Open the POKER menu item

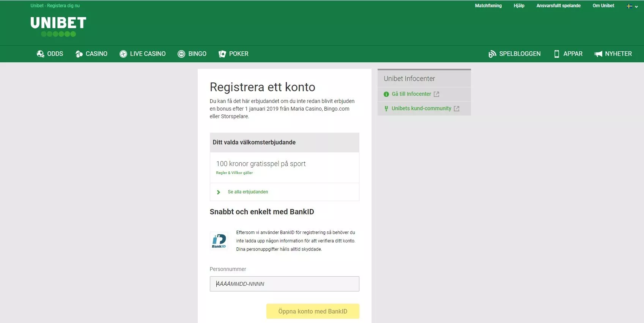click(233, 54)
